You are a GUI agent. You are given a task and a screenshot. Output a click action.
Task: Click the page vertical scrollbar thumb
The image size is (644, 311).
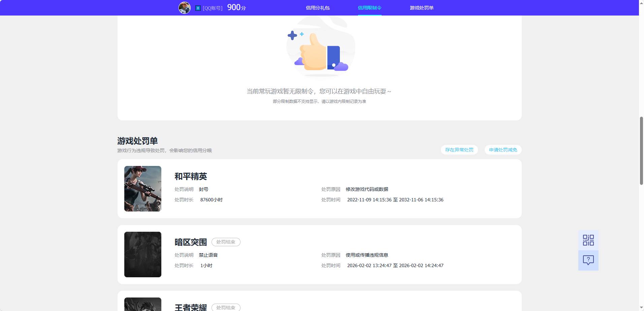(x=641, y=151)
